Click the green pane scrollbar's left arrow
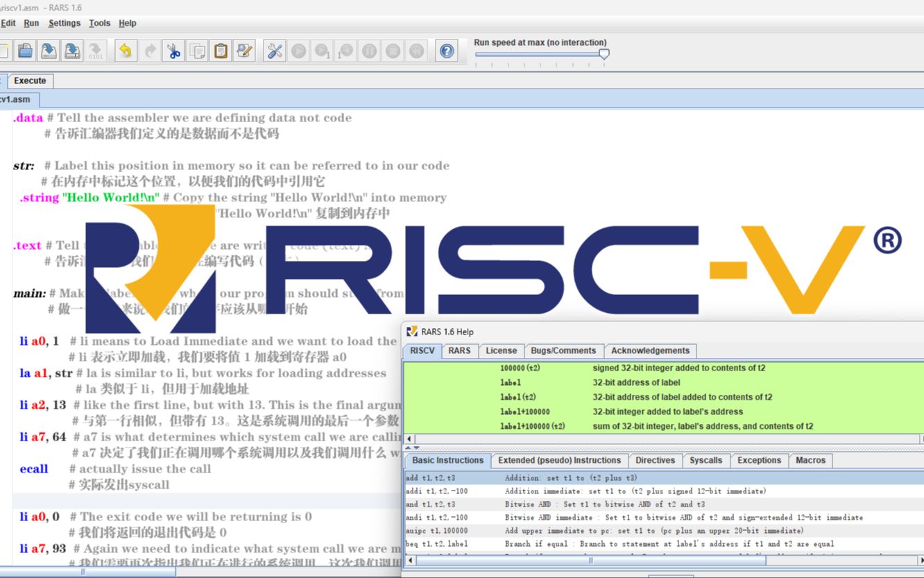This screenshot has width=924, height=578. [x=409, y=439]
